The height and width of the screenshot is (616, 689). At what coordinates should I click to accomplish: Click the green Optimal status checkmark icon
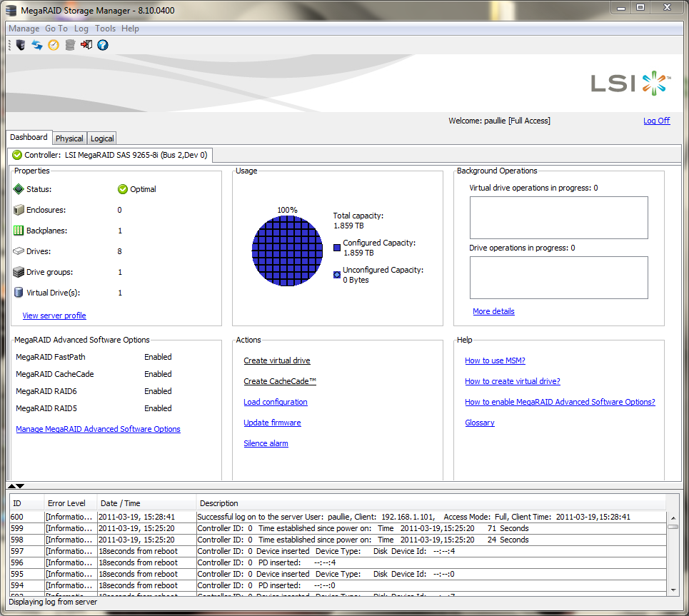tap(122, 189)
